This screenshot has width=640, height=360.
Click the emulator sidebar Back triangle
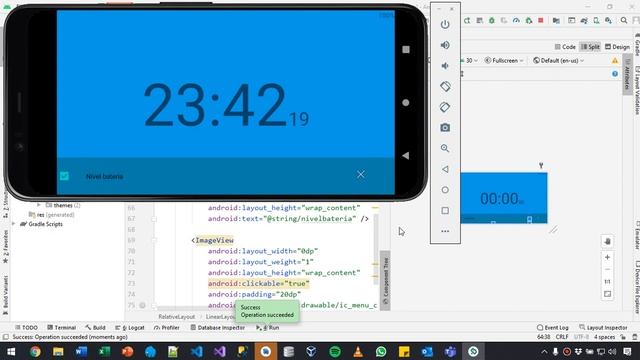(445, 169)
